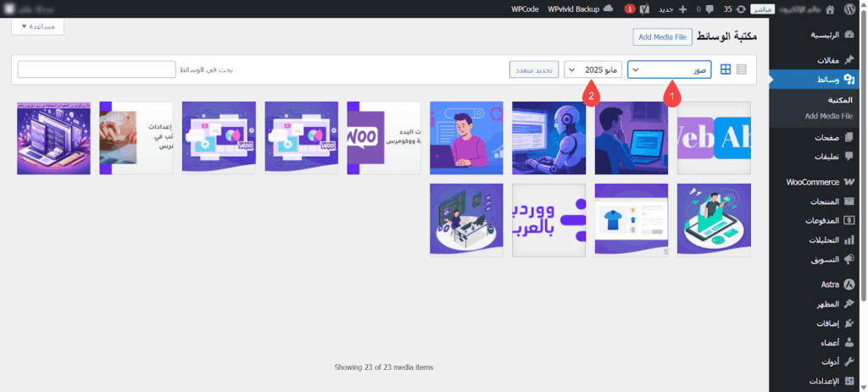This screenshot has width=868, height=392.
Task: Click the media search input field
Action: pos(96,69)
